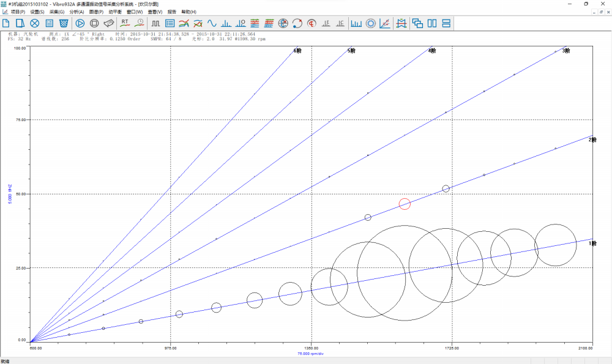Image resolution: width=612 pixels, height=364 pixels.
Task: Open the RT real-time trend icon
Action: point(125,23)
